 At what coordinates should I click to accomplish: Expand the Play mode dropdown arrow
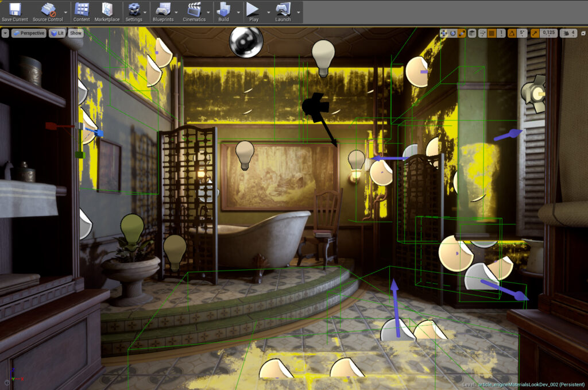click(268, 13)
